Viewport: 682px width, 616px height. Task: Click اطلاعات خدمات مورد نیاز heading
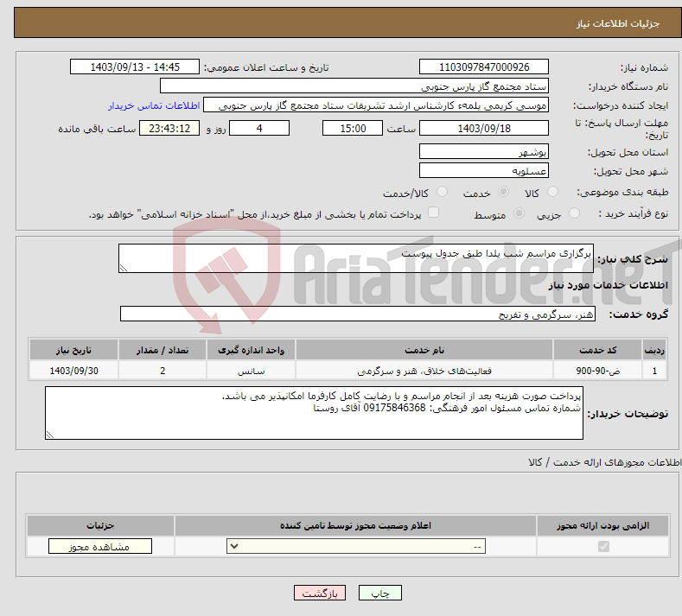608,285
